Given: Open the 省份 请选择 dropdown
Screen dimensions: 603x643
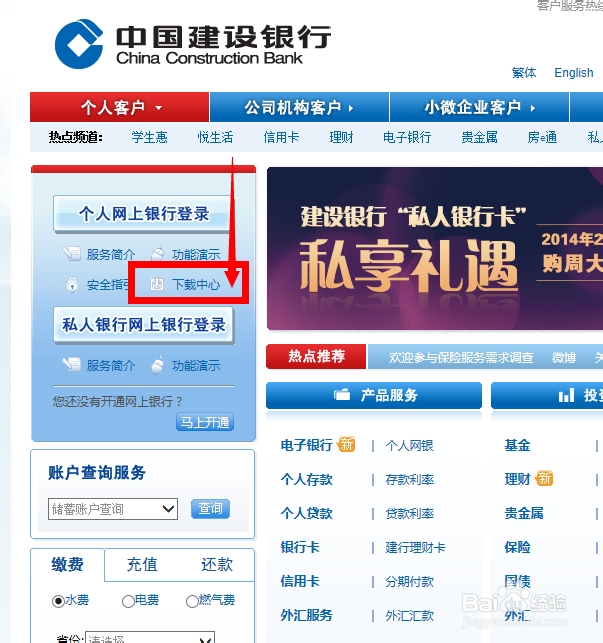Looking at the screenshot, I should [x=150, y=637].
